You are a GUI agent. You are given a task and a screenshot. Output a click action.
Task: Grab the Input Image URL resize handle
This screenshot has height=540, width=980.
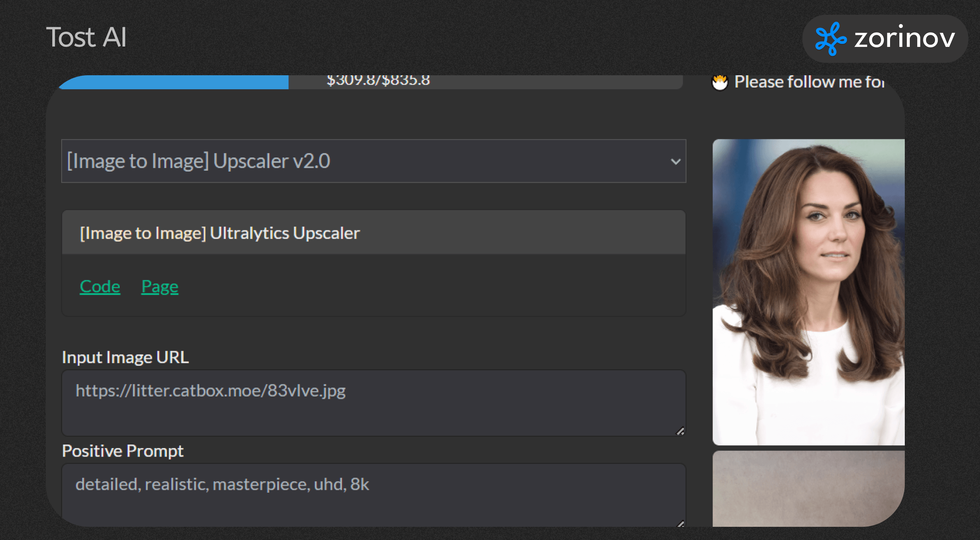pyautogui.click(x=680, y=431)
